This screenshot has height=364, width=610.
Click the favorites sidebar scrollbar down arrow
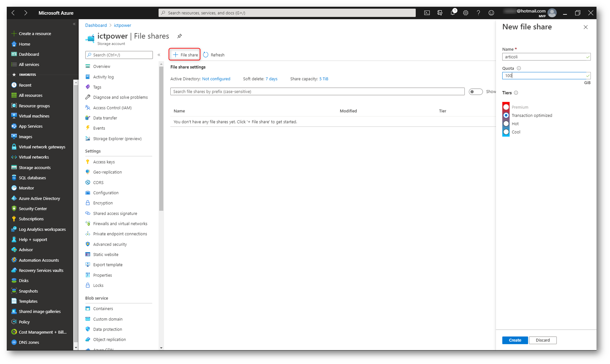tap(76, 348)
